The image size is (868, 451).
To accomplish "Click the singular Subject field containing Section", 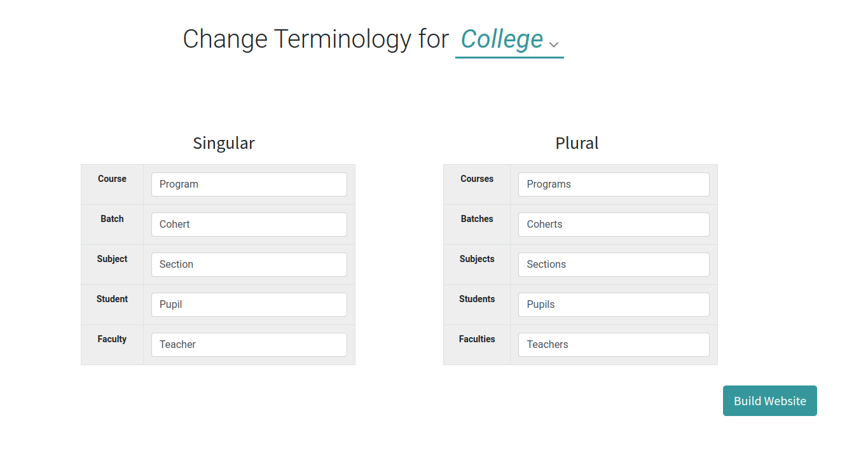I will click(x=249, y=265).
